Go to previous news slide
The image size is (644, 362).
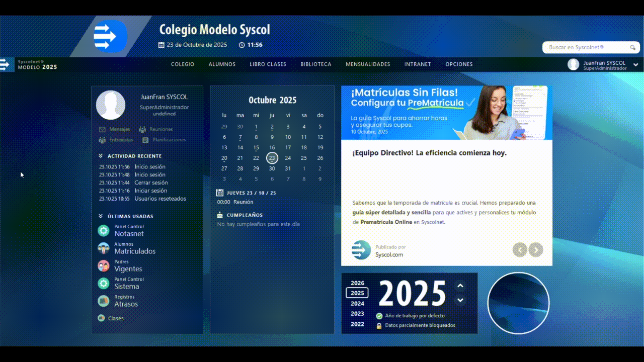[520, 249]
